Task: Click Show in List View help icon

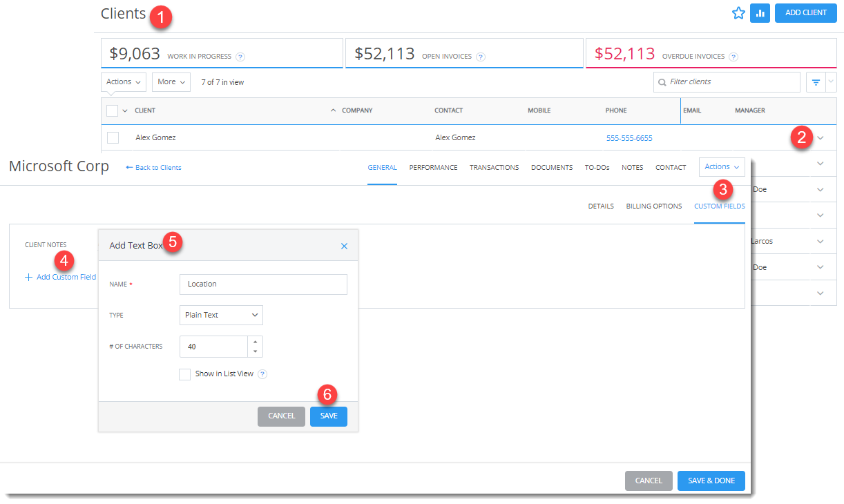Action: [262, 374]
